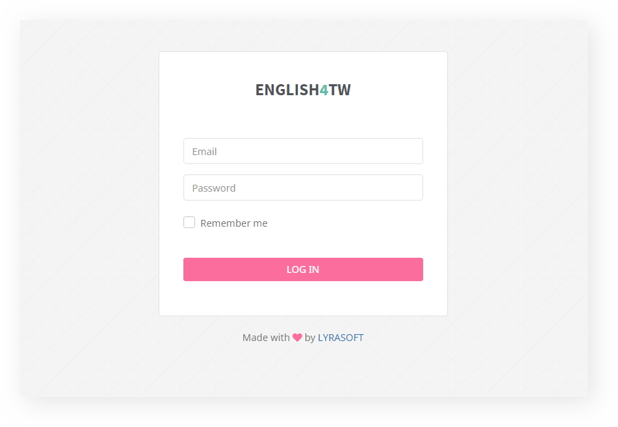Click the ENGLISH portion of the logo
618x427 pixels.
[286, 90]
